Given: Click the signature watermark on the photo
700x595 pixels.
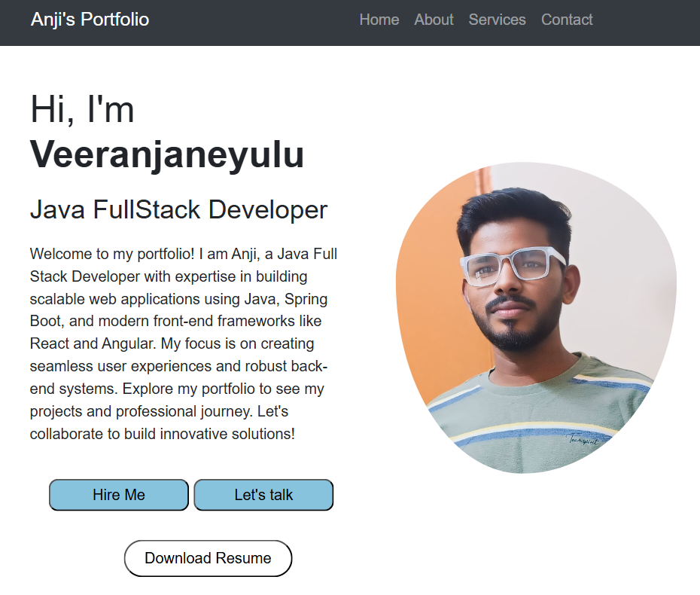Looking at the screenshot, I should [582, 439].
